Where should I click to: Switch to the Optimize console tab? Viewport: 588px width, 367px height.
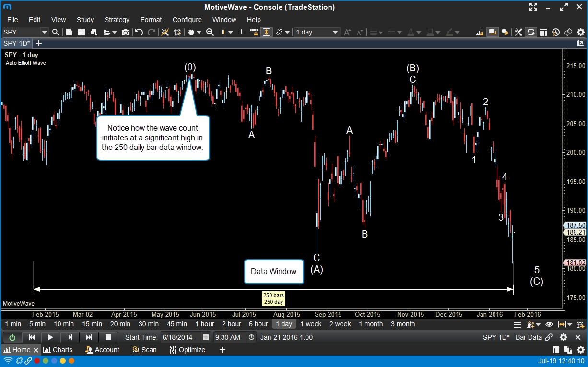point(188,350)
